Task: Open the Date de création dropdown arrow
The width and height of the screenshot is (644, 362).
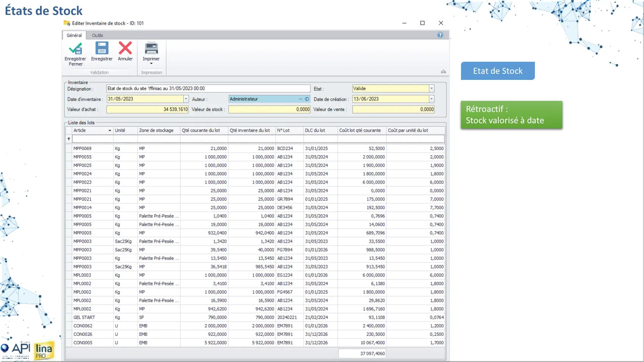Action: [431, 99]
